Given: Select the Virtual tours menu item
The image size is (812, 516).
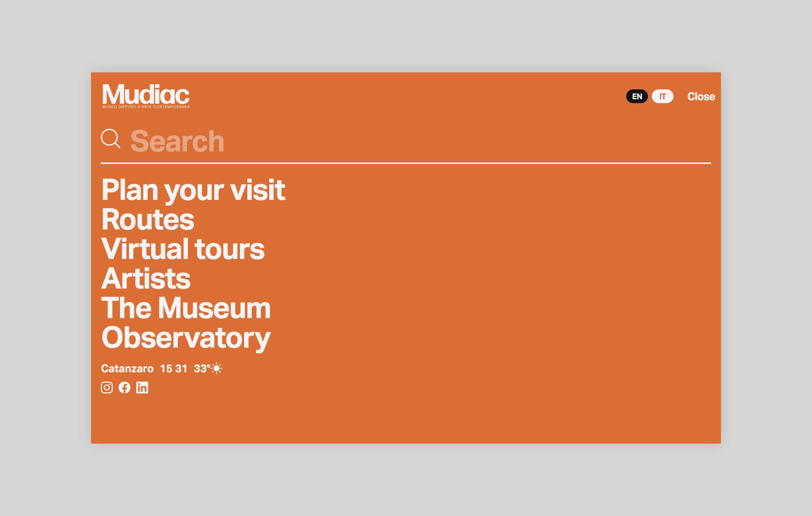Looking at the screenshot, I should [183, 249].
